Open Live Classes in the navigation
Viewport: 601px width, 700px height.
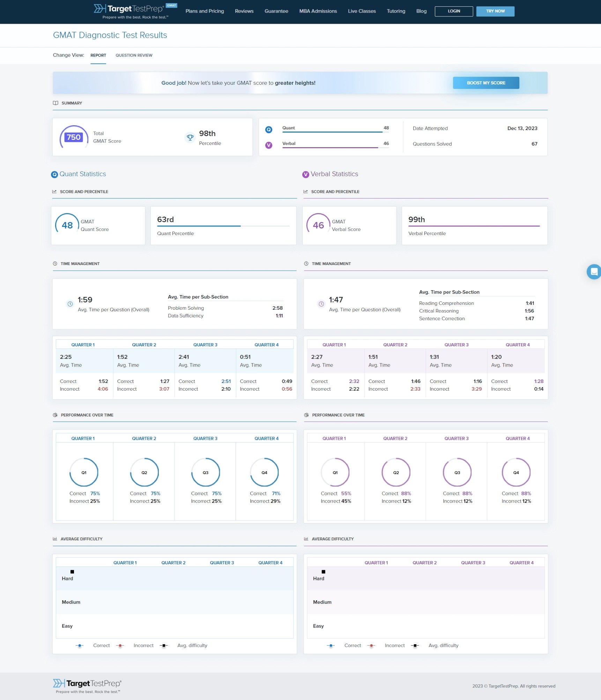pyautogui.click(x=362, y=11)
